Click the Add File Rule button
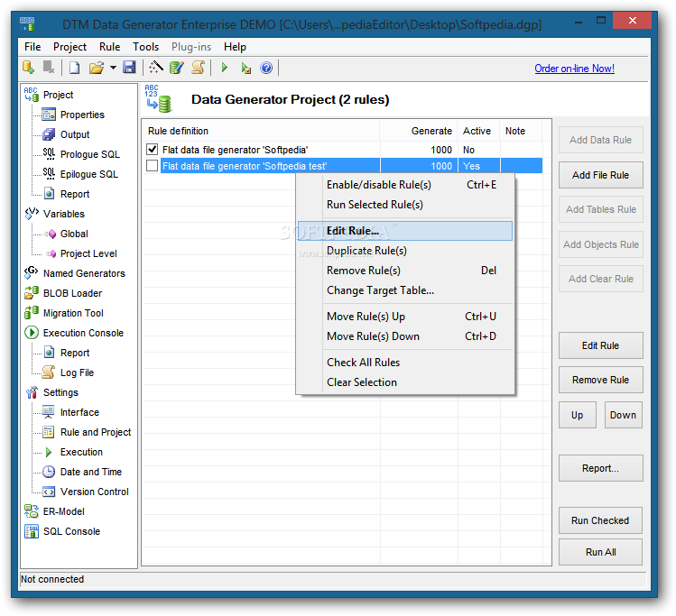 pos(600,175)
